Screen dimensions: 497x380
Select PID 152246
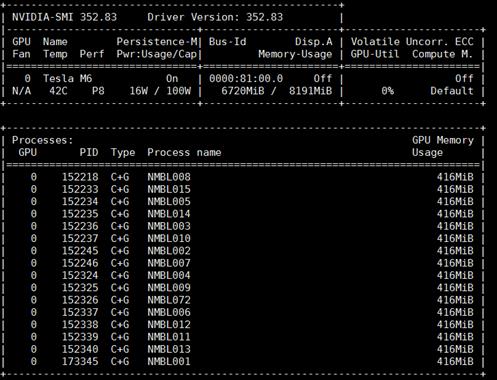pos(80,263)
